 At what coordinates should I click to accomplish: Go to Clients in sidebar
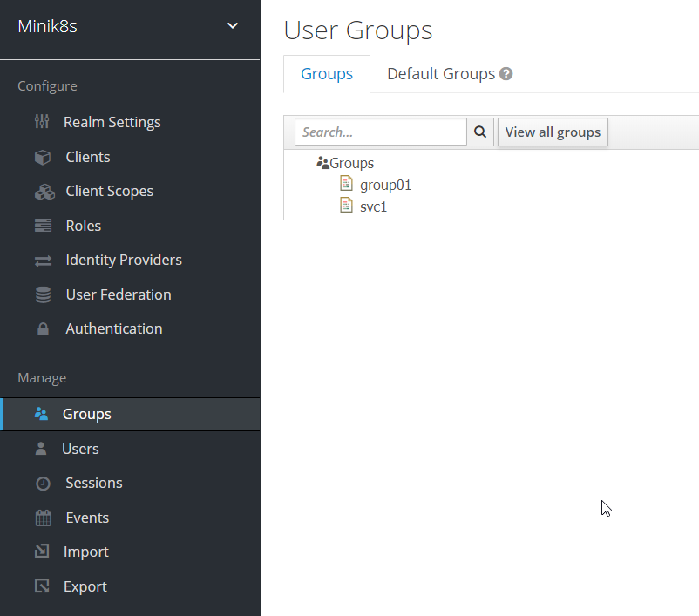(88, 157)
